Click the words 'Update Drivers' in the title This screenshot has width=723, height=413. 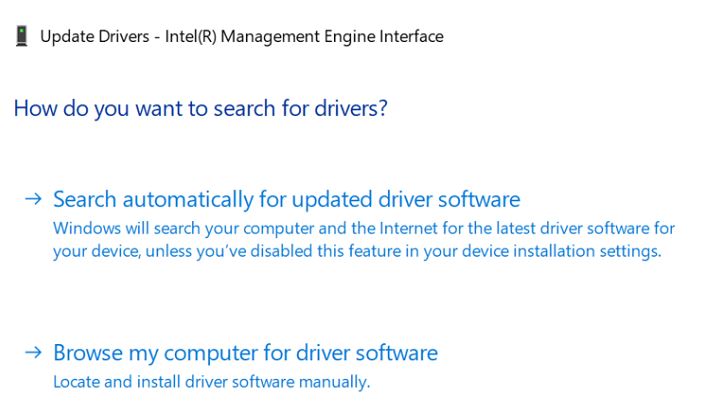[x=86, y=37]
